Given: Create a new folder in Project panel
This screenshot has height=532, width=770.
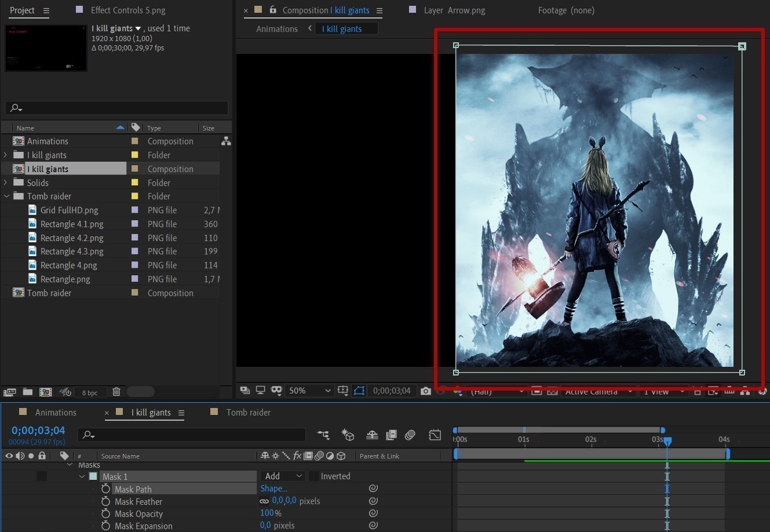Looking at the screenshot, I should [28, 392].
